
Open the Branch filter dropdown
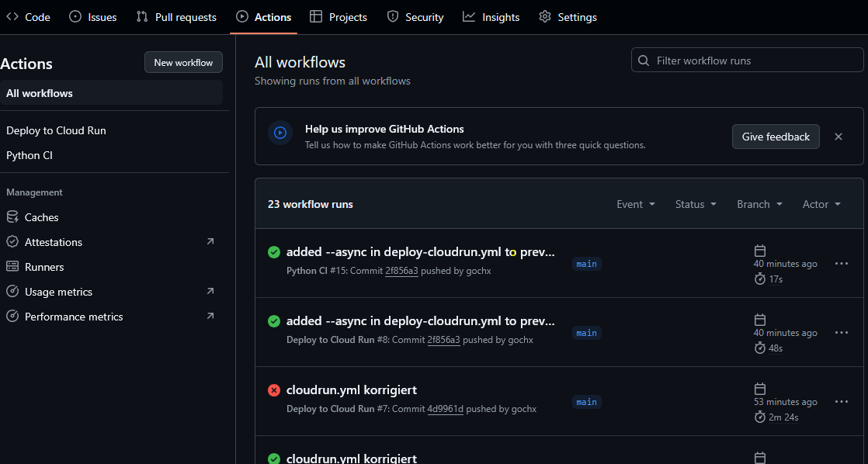point(759,204)
